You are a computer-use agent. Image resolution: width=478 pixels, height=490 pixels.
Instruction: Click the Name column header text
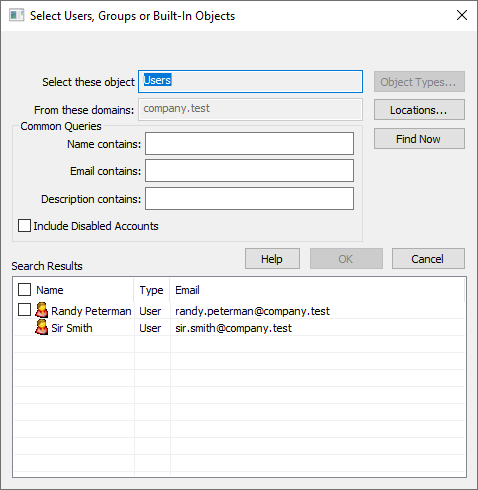click(50, 290)
